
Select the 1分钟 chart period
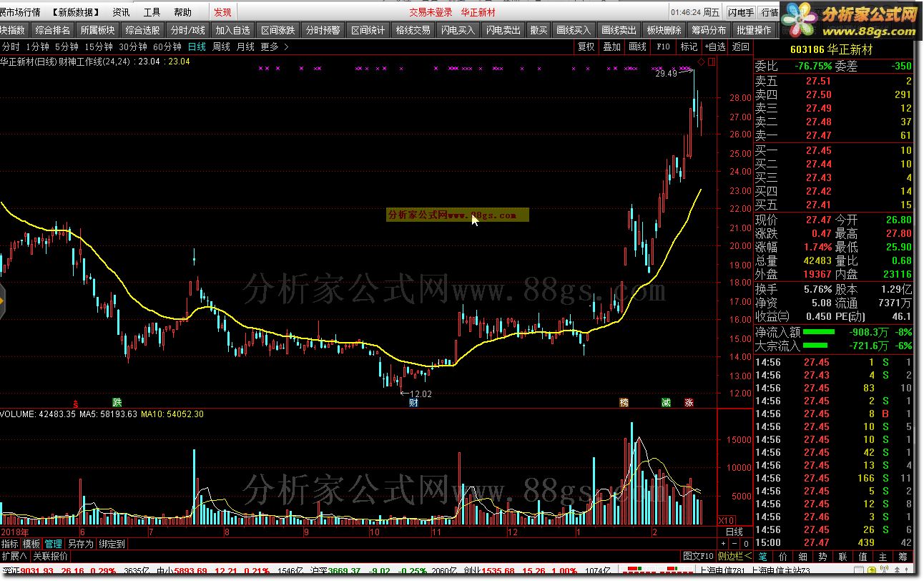37,47
